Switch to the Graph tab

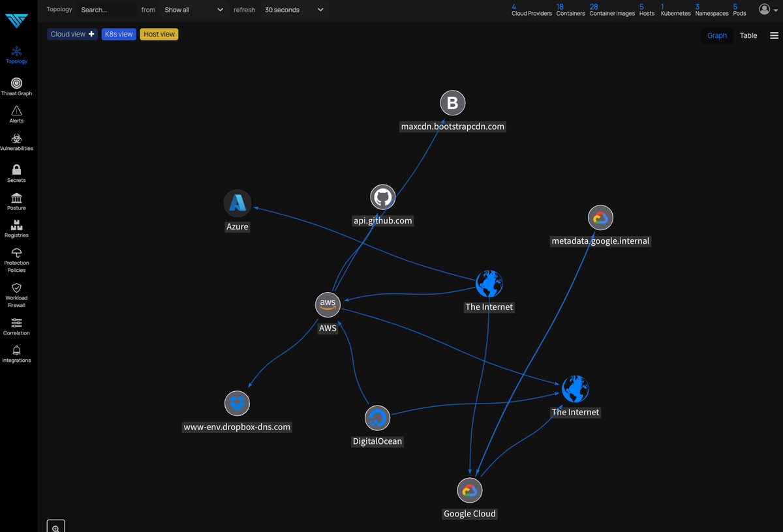click(717, 35)
